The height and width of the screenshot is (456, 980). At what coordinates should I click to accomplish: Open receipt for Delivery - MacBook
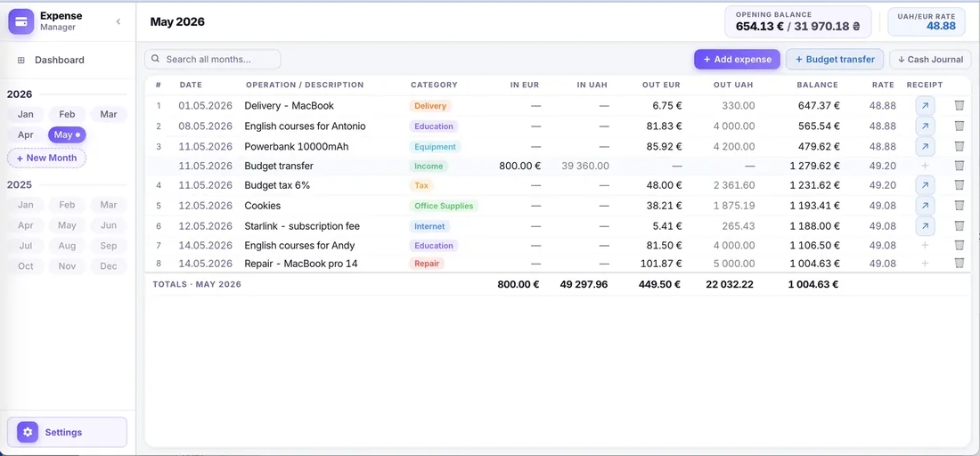tap(925, 106)
